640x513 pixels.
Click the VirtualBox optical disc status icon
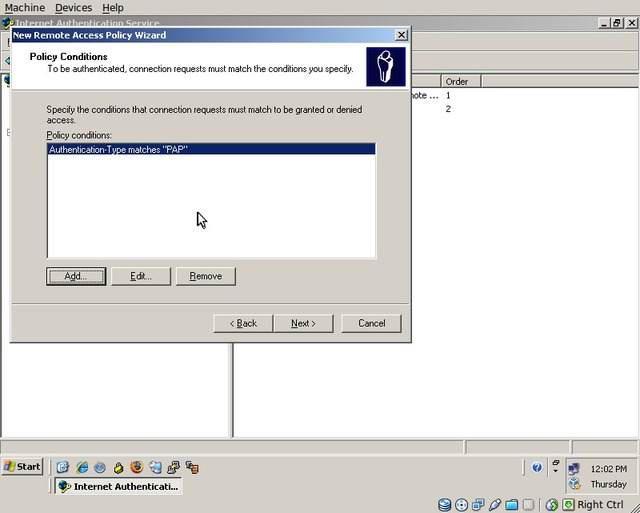click(x=461, y=505)
